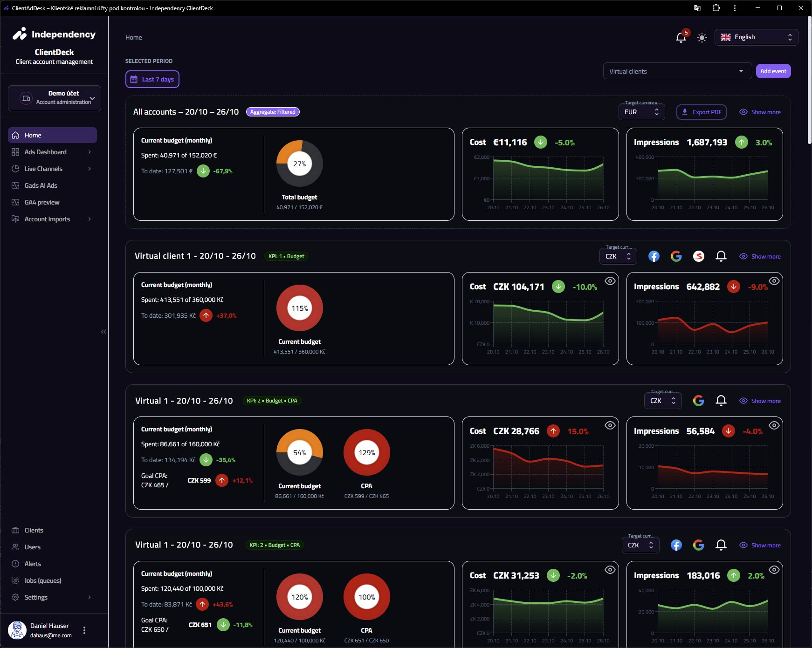812x648 pixels.
Task: Collapse the sidebar with the double-chevron
Action: coord(103,331)
